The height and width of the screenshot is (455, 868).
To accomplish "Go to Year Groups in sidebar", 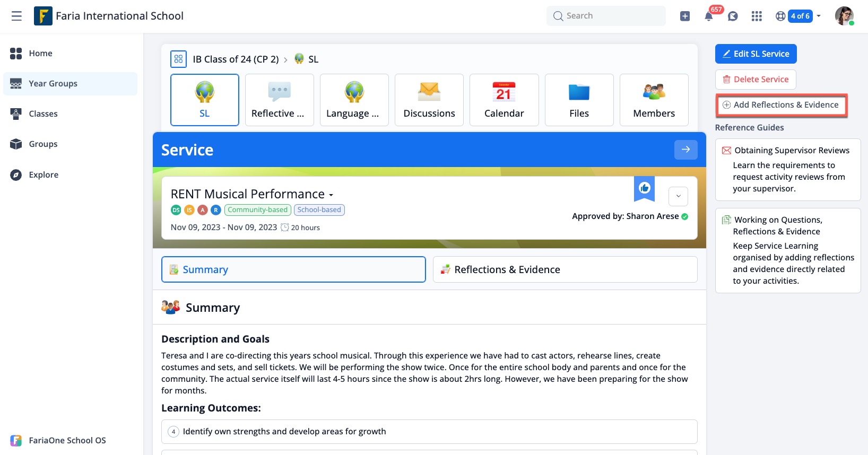I will [x=53, y=84].
